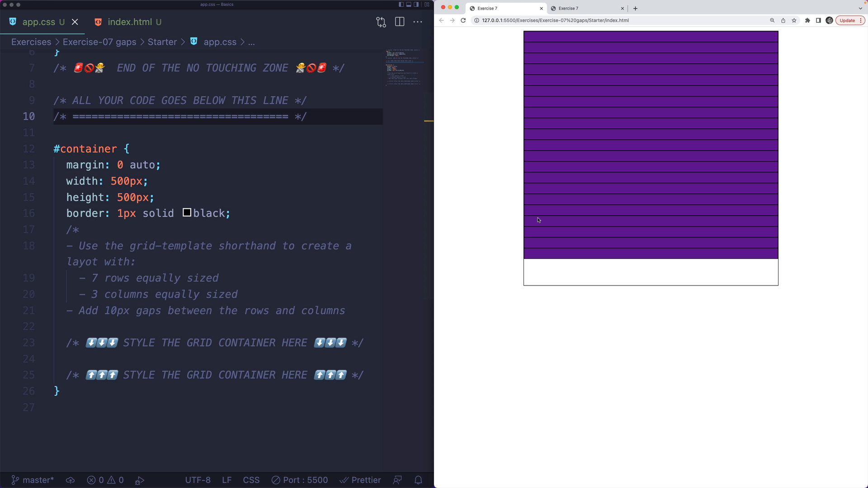
Task: Open the errors and warnings problems indicator
Action: [x=105, y=480]
